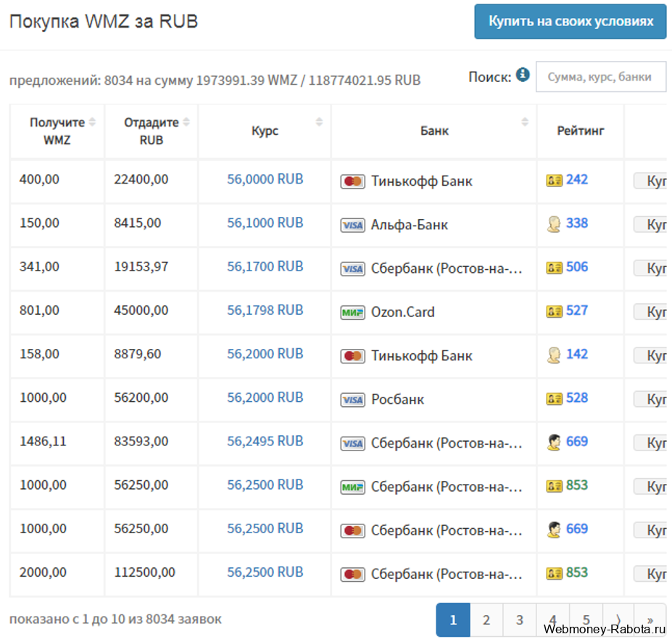Screen dimensions: 672x642
Task: Click user icon next to rating 338
Action: point(554,224)
